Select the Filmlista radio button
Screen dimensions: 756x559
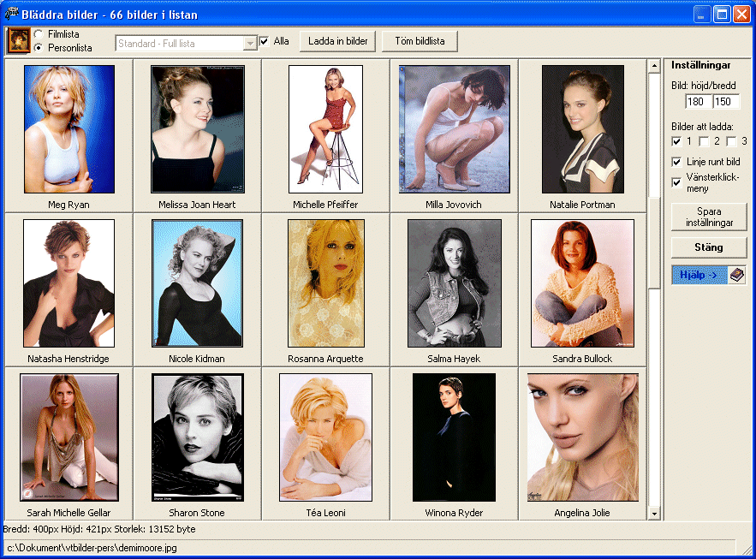38,33
